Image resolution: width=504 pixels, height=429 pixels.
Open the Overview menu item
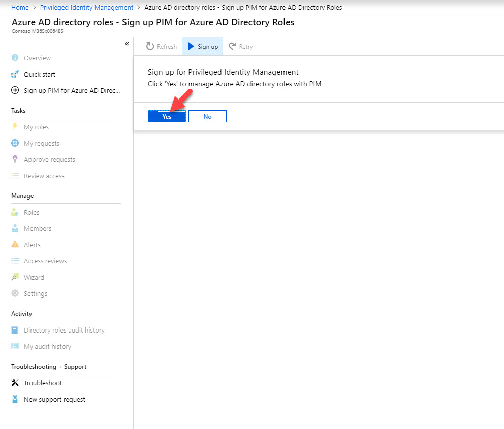point(37,58)
